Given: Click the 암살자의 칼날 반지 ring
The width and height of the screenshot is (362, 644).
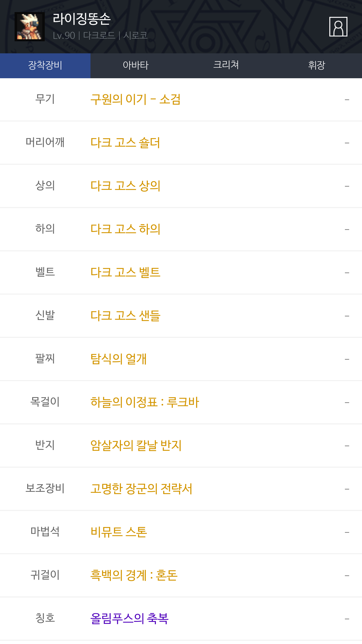Looking at the screenshot, I should click(x=136, y=446).
